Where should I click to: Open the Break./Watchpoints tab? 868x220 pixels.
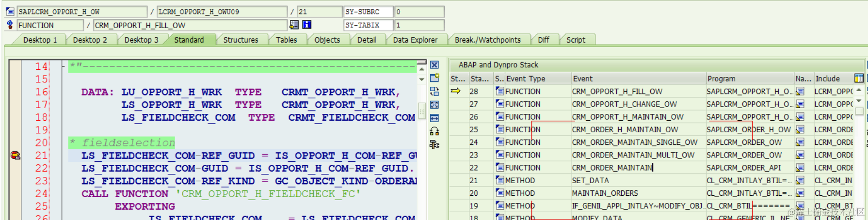[487, 40]
